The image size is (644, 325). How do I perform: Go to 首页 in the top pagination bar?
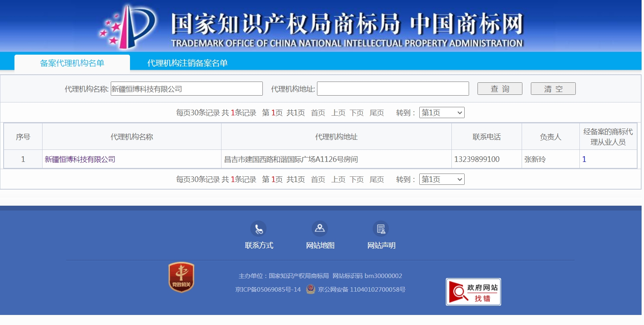coord(318,113)
